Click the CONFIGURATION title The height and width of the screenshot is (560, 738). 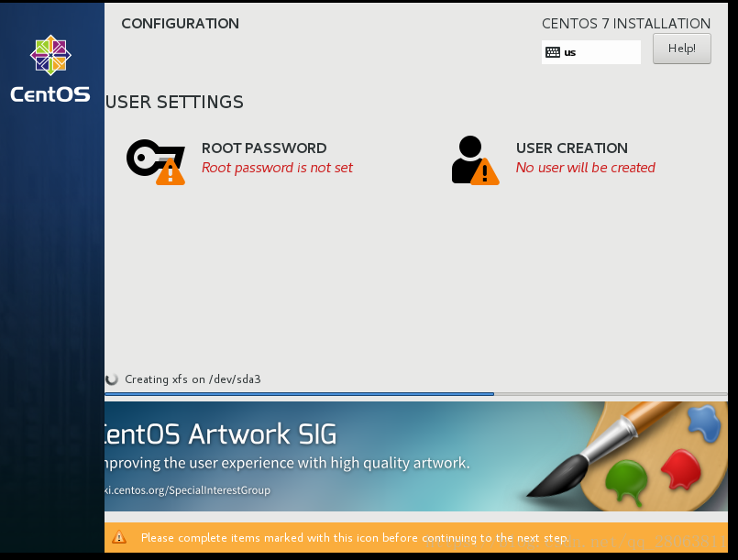(181, 24)
